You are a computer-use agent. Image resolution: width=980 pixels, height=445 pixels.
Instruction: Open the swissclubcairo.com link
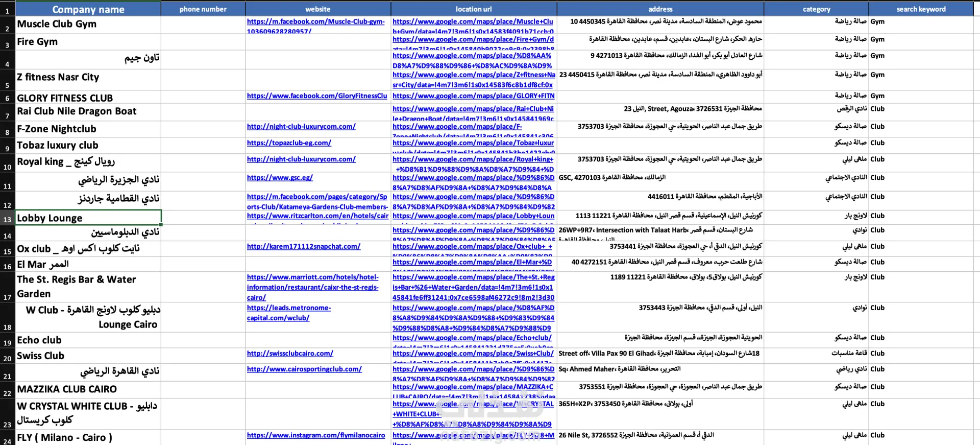pos(290,353)
